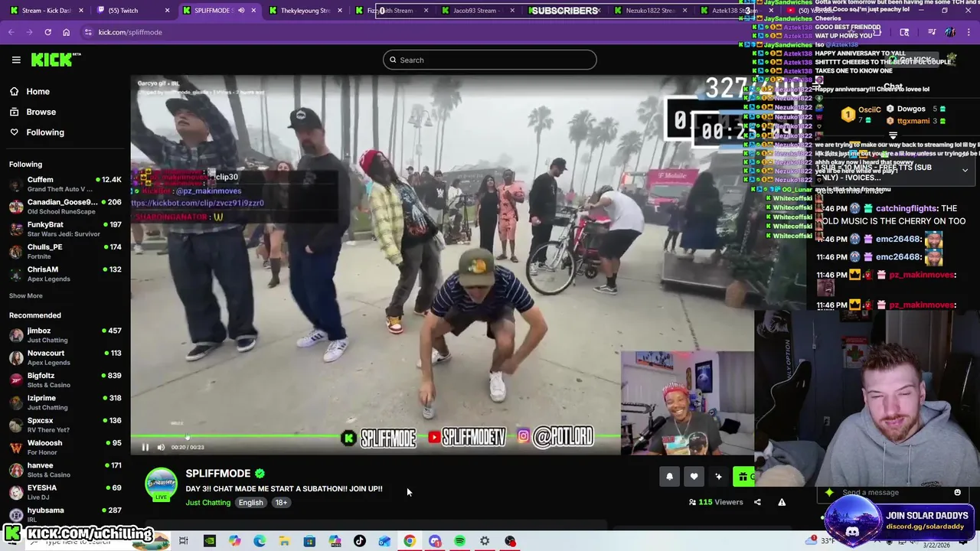Click the 18+ tag
980x551 pixels.
coord(281,503)
